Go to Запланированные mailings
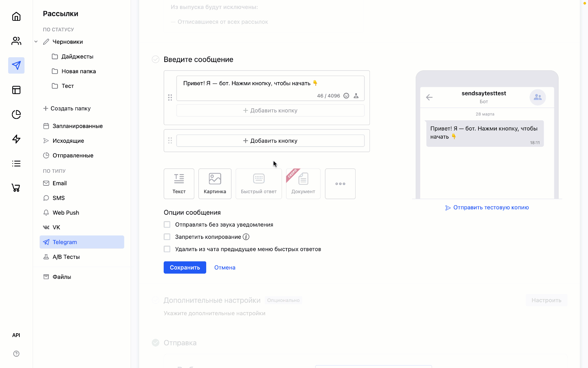 [x=78, y=126]
